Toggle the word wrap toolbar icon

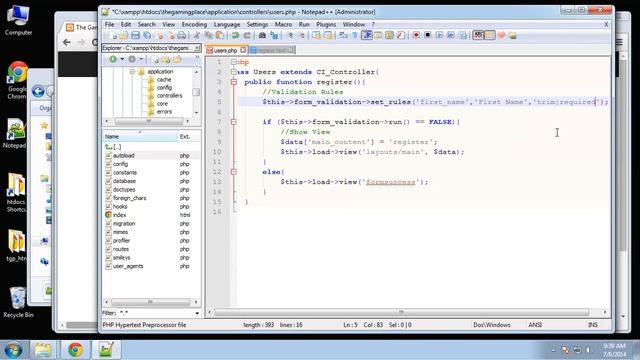pos(344,36)
